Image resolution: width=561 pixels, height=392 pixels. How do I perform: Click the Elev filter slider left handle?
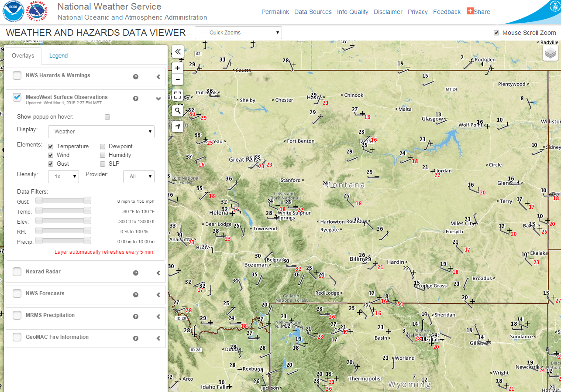tap(39, 220)
